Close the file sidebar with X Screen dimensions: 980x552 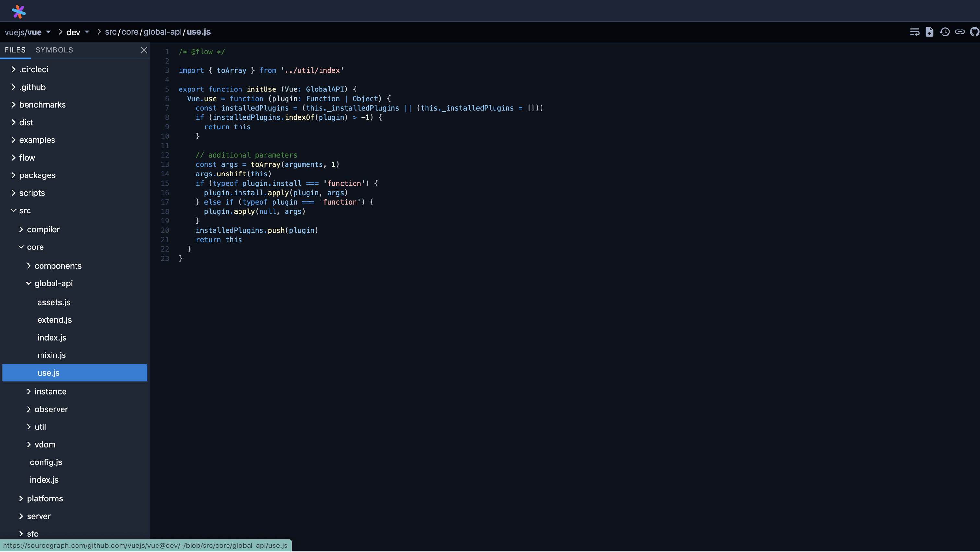(144, 50)
